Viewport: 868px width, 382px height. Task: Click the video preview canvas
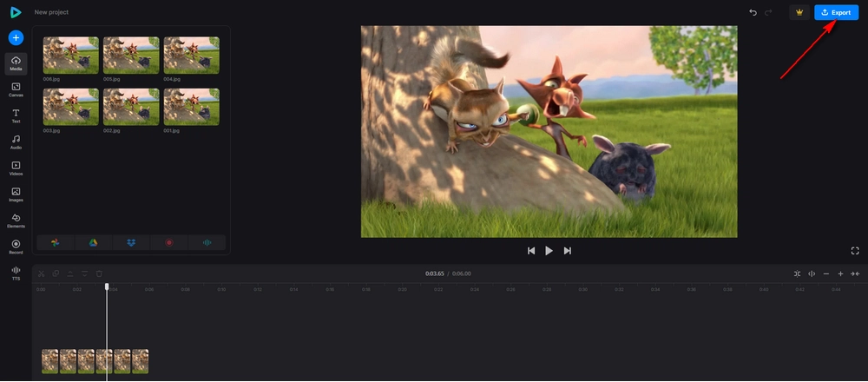point(549,132)
